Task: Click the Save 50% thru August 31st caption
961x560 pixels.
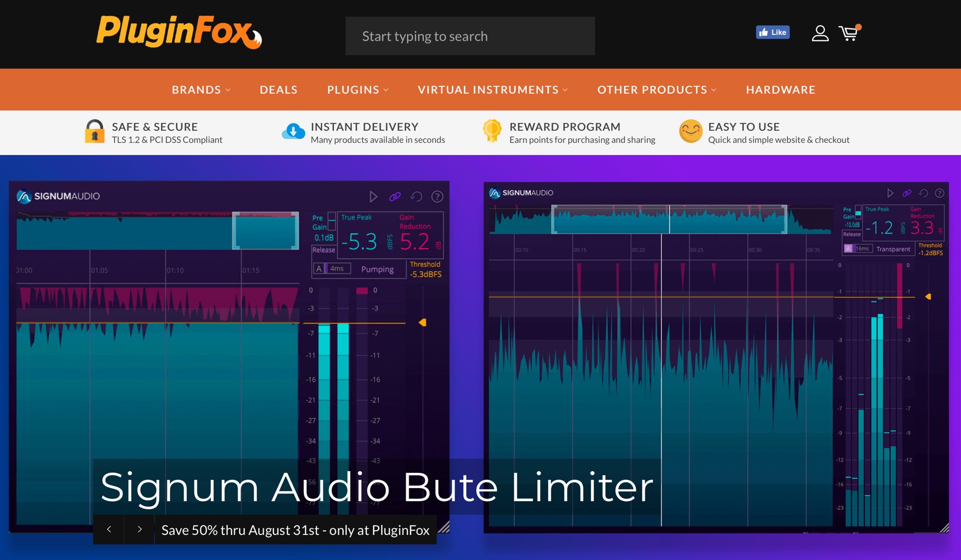Action: pos(295,530)
